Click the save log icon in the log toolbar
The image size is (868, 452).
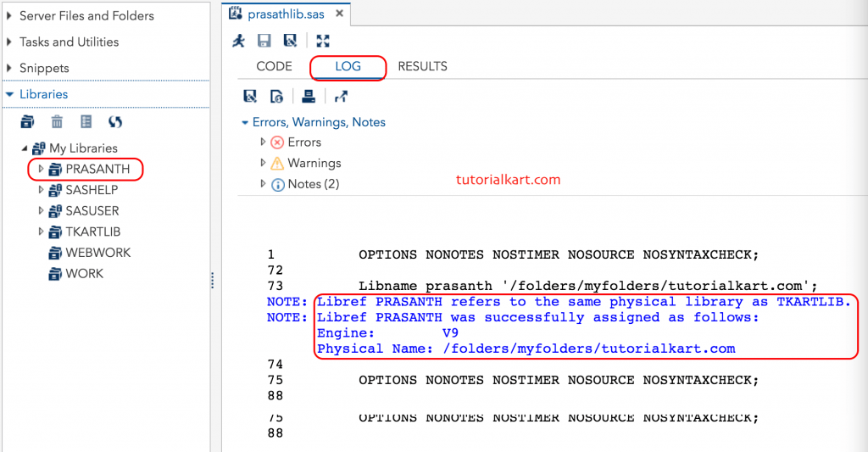(x=250, y=97)
